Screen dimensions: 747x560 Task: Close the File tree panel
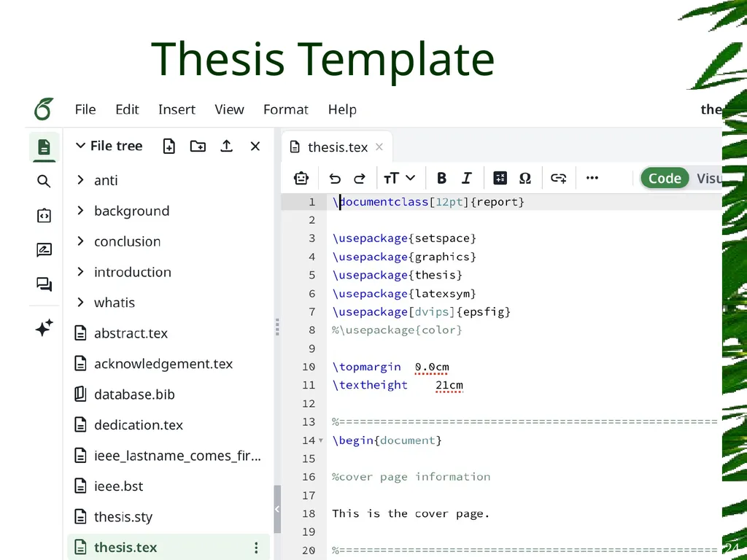tap(255, 146)
